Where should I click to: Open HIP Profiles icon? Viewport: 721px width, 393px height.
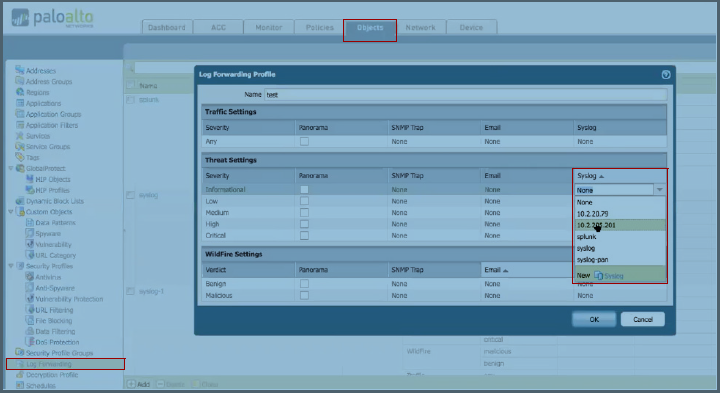pyautogui.click(x=30, y=190)
